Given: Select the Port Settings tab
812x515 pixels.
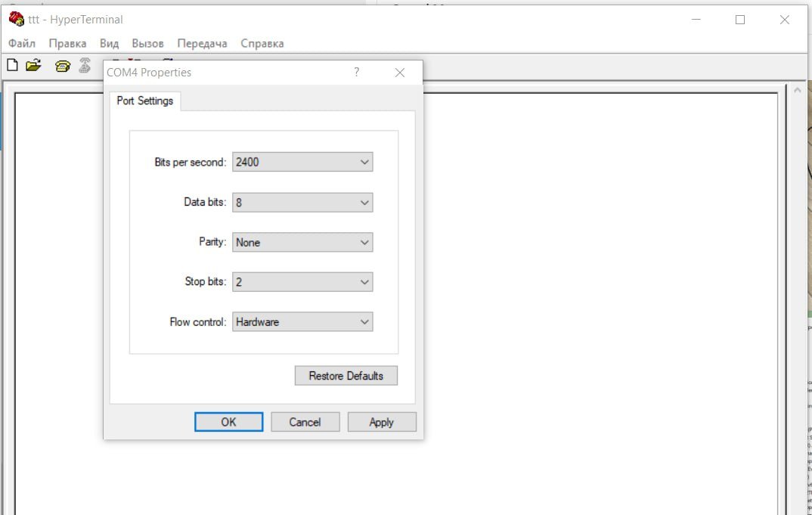Looking at the screenshot, I should pos(144,101).
